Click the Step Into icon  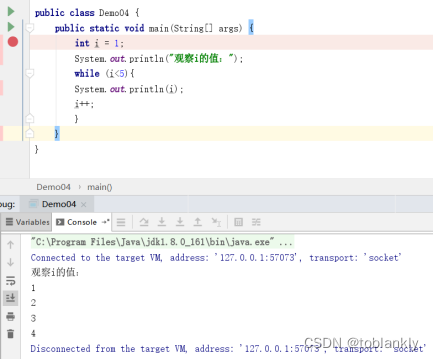[x=162, y=222]
